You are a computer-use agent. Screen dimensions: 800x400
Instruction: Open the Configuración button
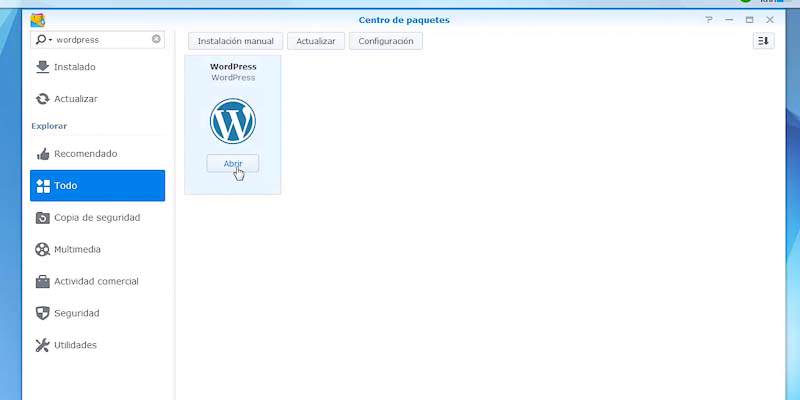[386, 41]
